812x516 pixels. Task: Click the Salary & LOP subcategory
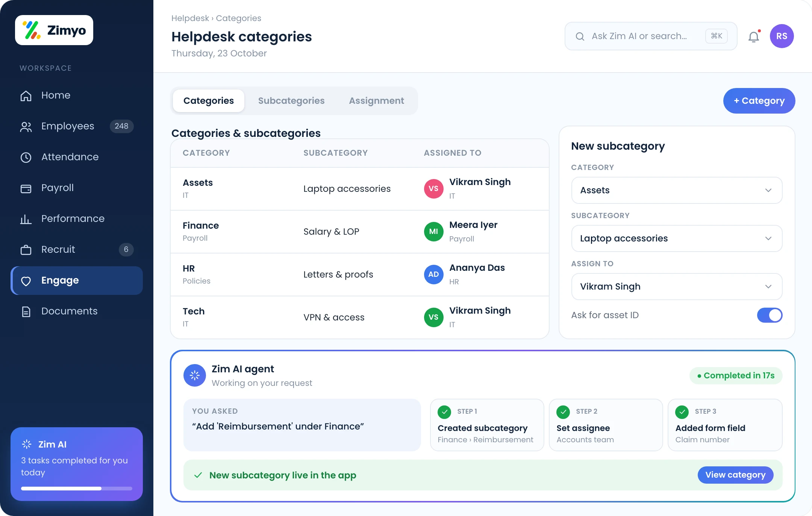click(331, 232)
